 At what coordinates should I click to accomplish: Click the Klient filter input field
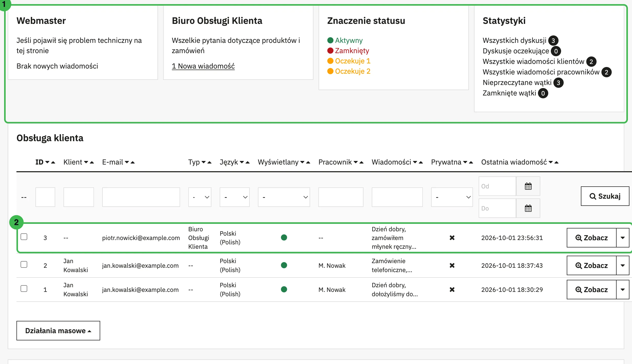pyautogui.click(x=79, y=197)
